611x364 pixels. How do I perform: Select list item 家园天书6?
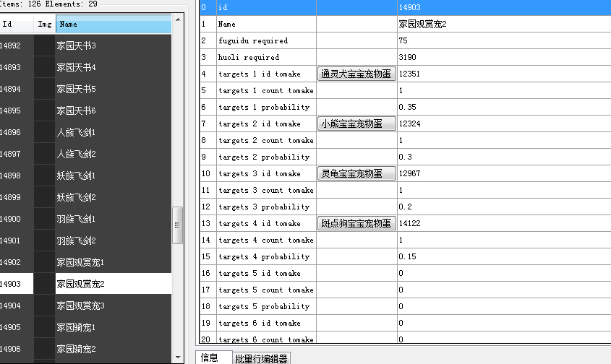(114, 110)
